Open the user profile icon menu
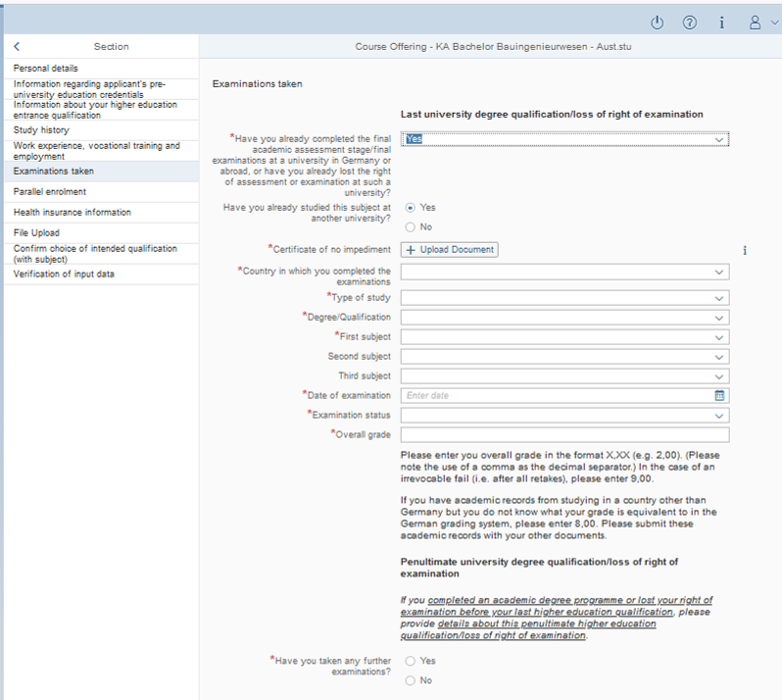The image size is (782, 700). (x=756, y=23)
